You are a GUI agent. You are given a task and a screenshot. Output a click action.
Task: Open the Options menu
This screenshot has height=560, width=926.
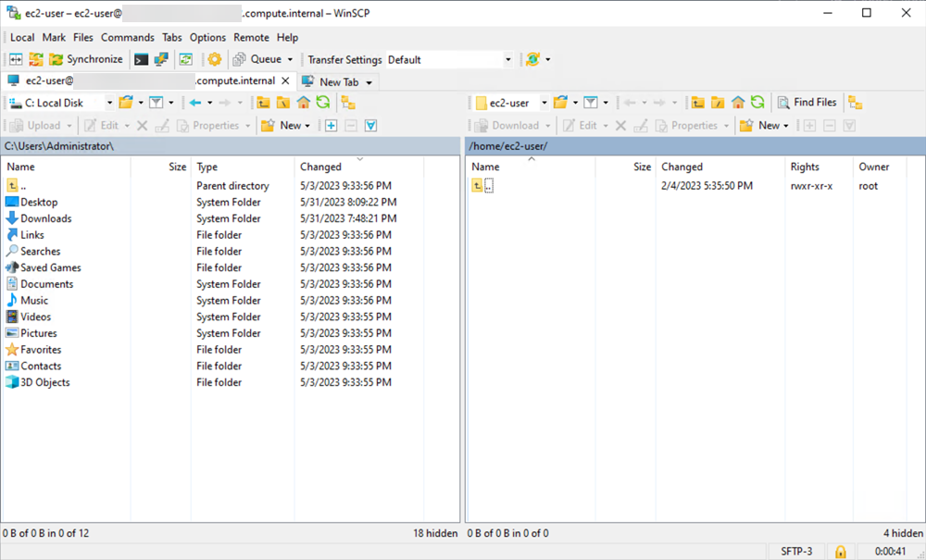(x=207, y=37)
